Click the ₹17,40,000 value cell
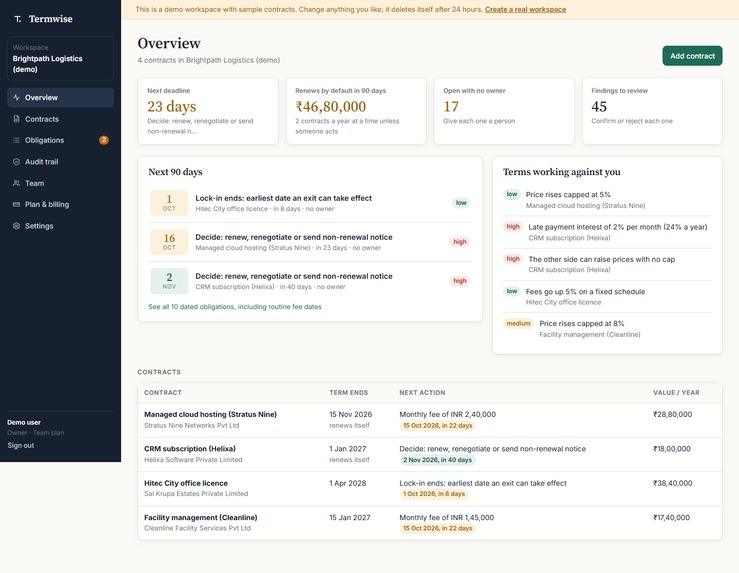 [671, 518]
